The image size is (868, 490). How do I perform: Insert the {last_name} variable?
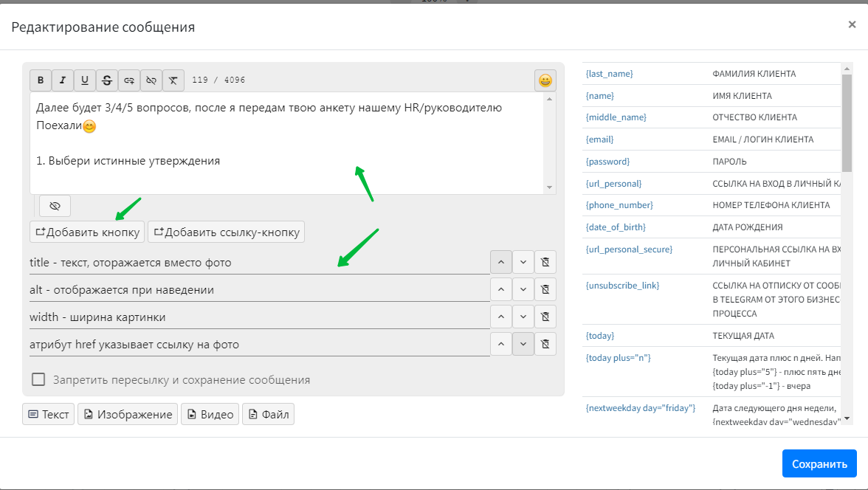point(609,74)
